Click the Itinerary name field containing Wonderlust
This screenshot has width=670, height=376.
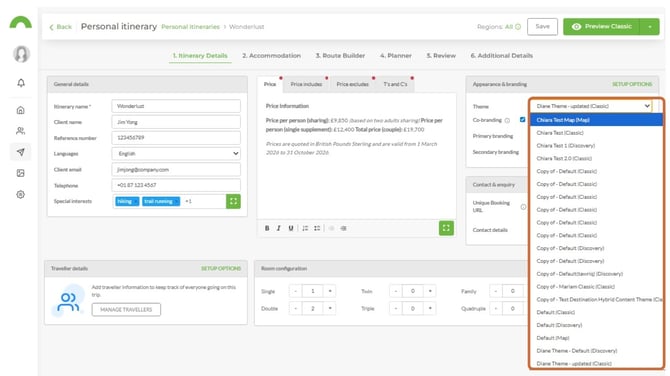click(176, 106)
